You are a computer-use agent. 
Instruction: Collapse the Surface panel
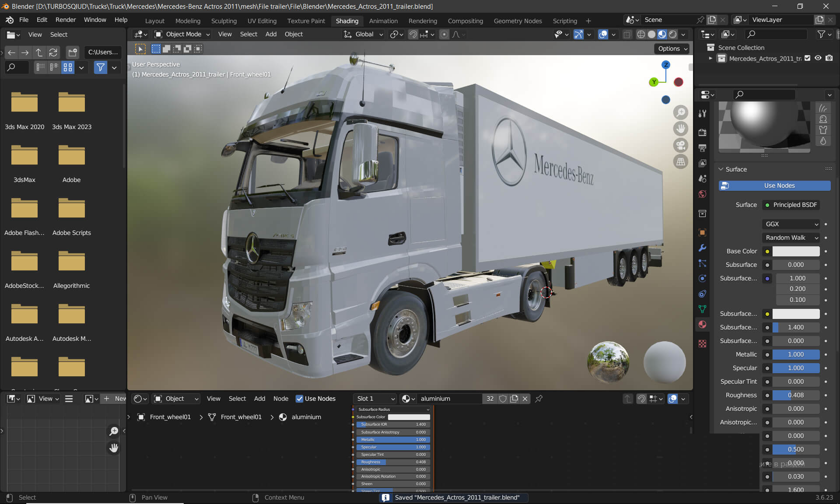[x=721, y=169]
